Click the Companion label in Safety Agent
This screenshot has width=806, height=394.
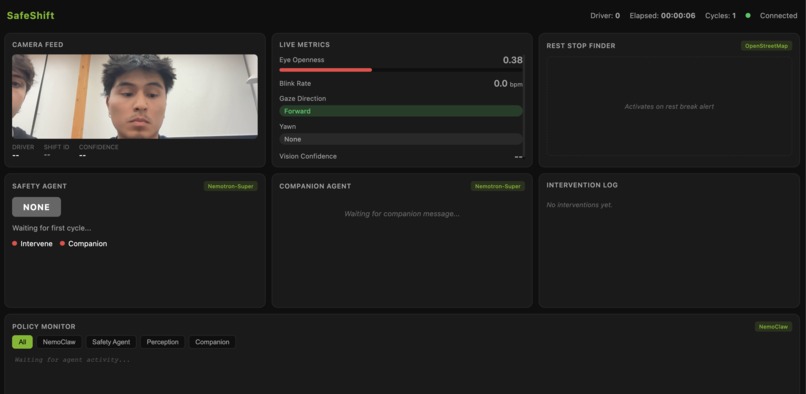[87, 243]
